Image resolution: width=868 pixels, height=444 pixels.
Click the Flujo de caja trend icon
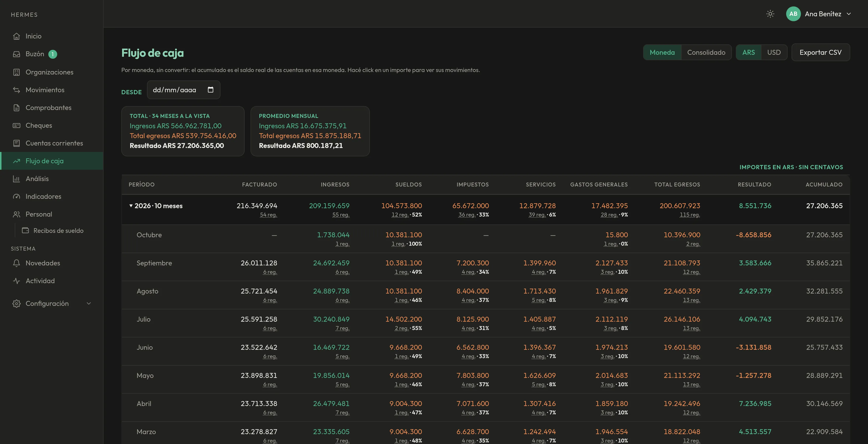point(17,161)
